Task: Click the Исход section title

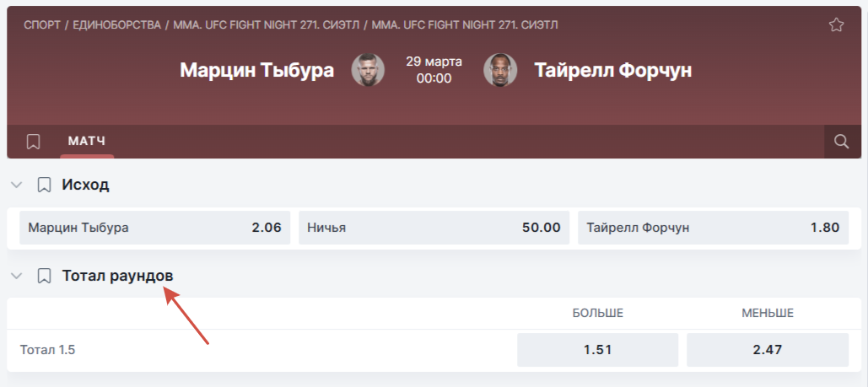Action: [85, 185]
